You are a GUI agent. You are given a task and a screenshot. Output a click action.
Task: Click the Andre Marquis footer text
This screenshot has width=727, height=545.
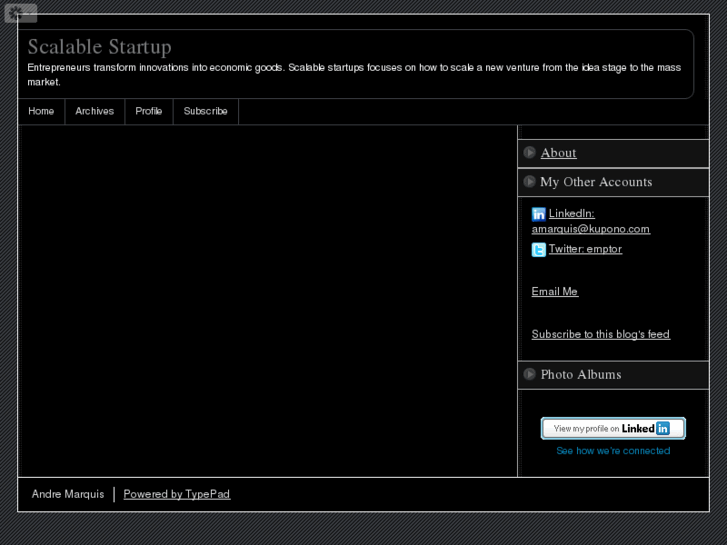pyautogui.click(x=68, y=494)
